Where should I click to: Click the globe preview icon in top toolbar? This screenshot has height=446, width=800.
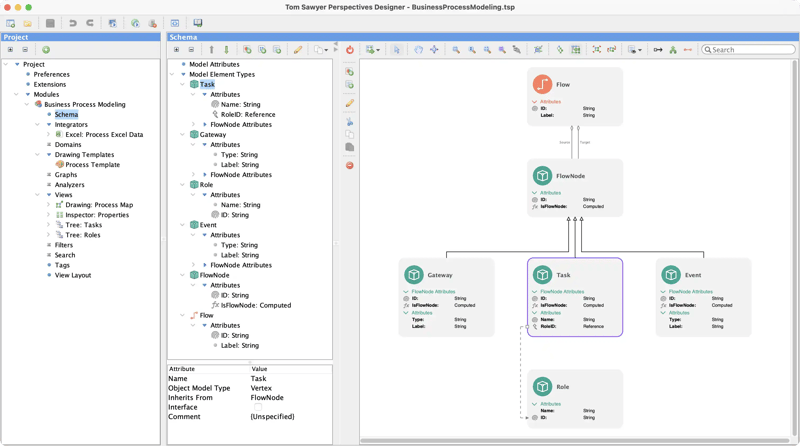click(x=135, y=23)
